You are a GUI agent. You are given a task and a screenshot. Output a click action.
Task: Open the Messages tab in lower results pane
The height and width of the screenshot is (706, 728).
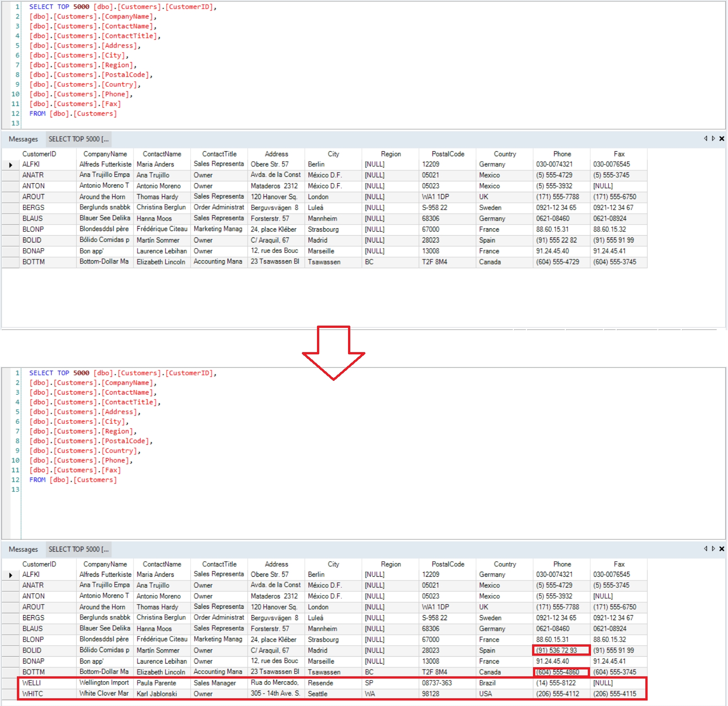click(23, 549)
